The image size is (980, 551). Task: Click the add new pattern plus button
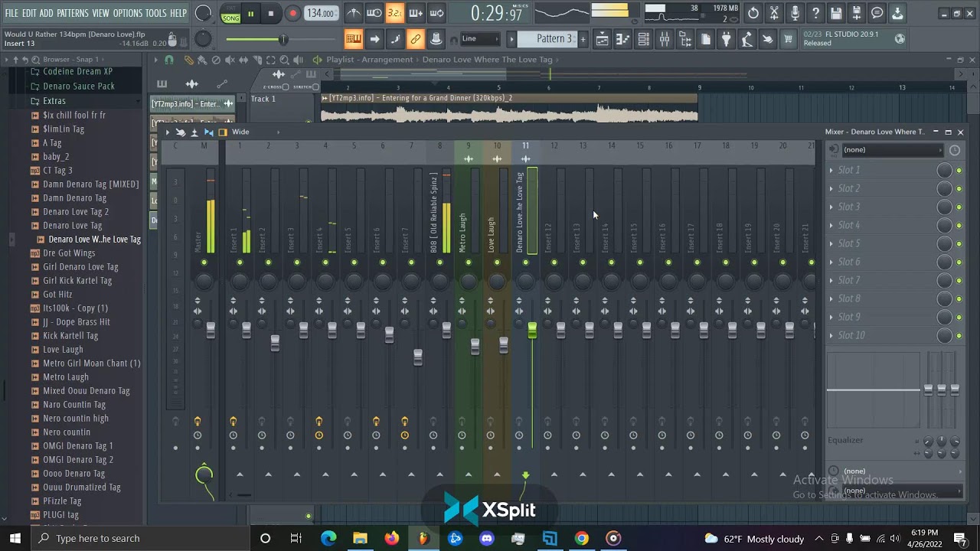(x=583, y=39)
